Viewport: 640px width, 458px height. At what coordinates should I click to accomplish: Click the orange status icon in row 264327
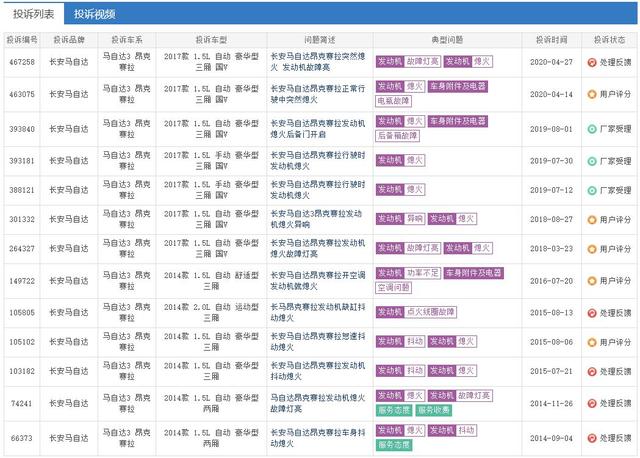[592, 249]
